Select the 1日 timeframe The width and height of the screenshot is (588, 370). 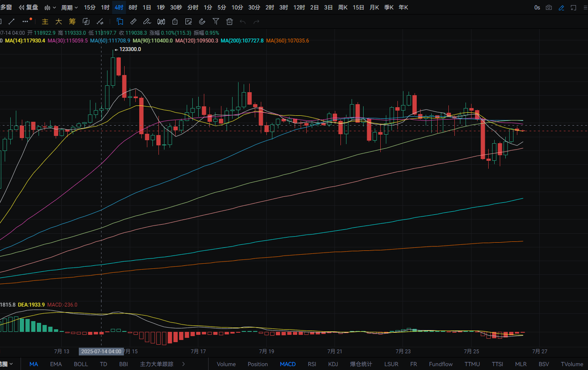pyautogui.click(x=147, y=8)
